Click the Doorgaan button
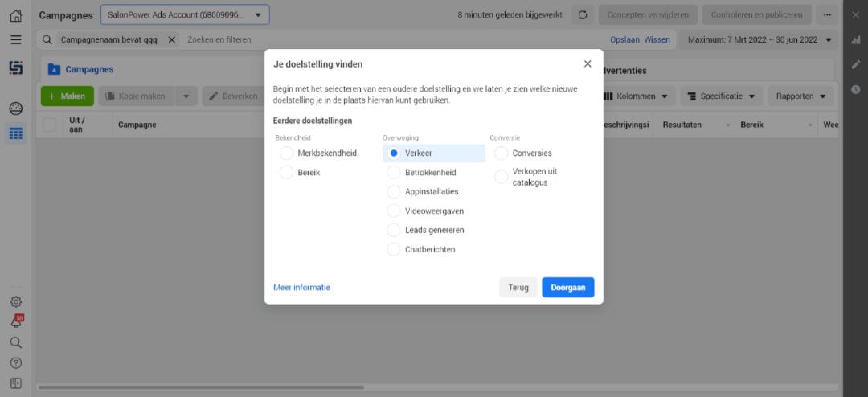This screenshot has height=397, width=868. click(568, 288)
